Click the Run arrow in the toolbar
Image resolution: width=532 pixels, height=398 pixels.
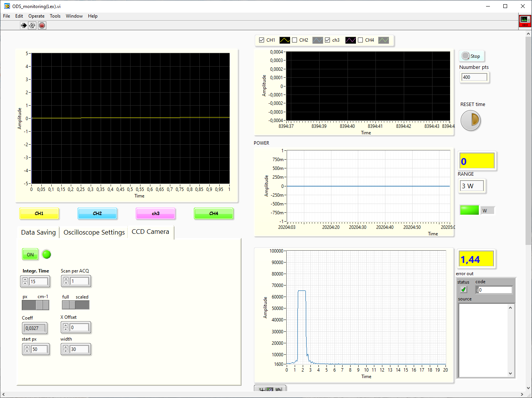click(x=24, y=26)
